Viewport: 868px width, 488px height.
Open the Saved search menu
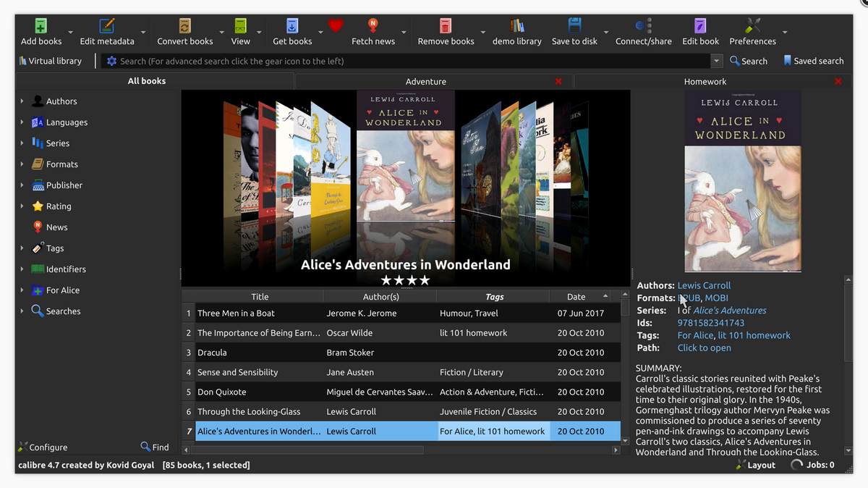click(813, 62)
